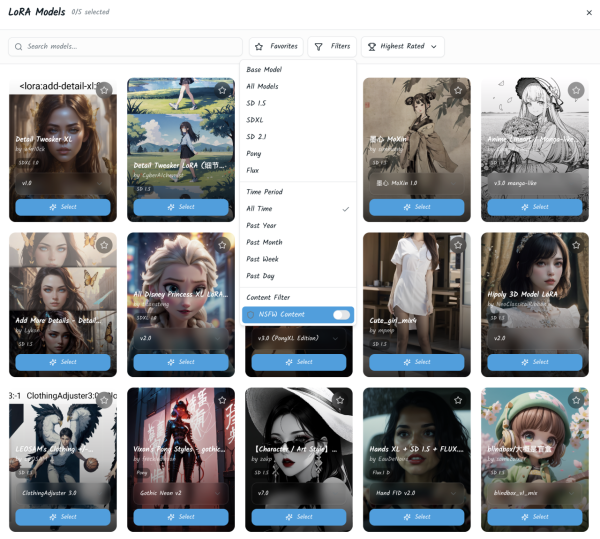Select the blindbox model
Screen dimensions: 600x539
(535, 517)
